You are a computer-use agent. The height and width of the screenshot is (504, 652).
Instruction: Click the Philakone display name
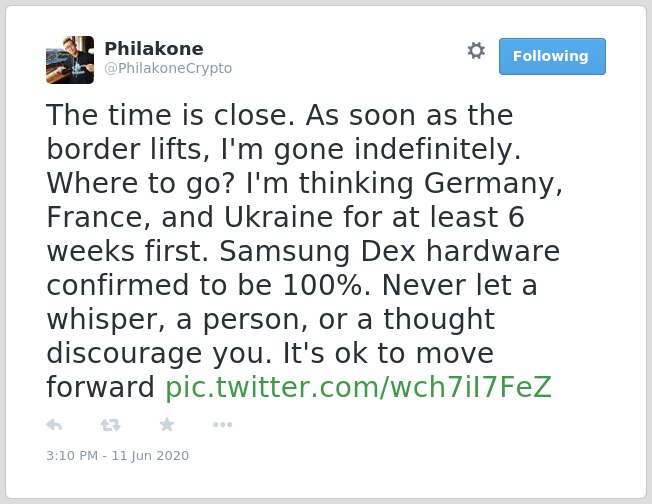click(x=154, y=49)
